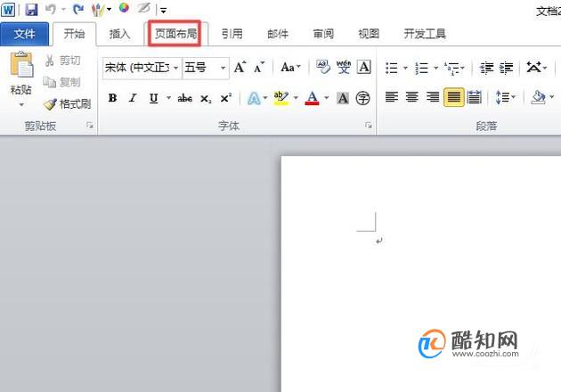
Task: Toggle Subscript formatting
Action: tap(206, 99)
